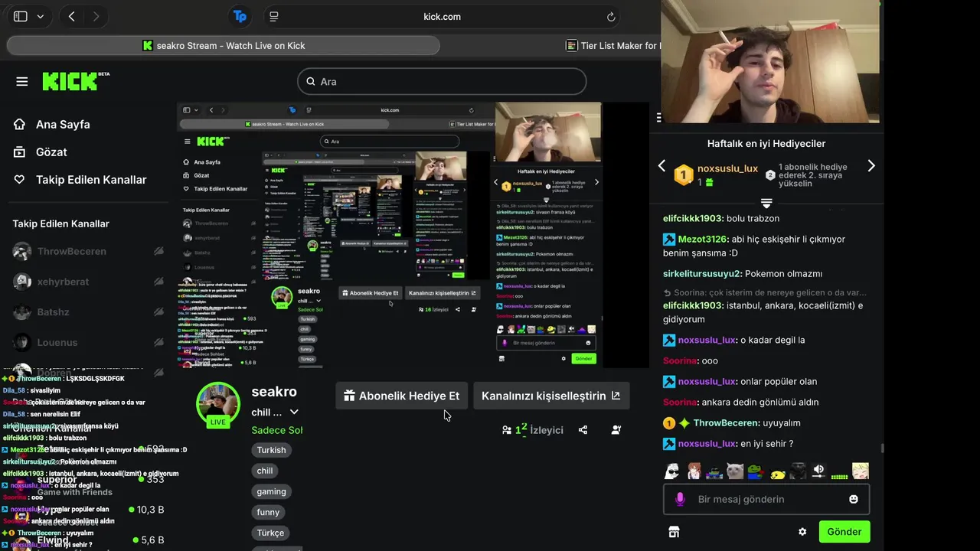This screenshot has height=551, width=980.
Task: Show next top gifter
Action: point(871,166)
